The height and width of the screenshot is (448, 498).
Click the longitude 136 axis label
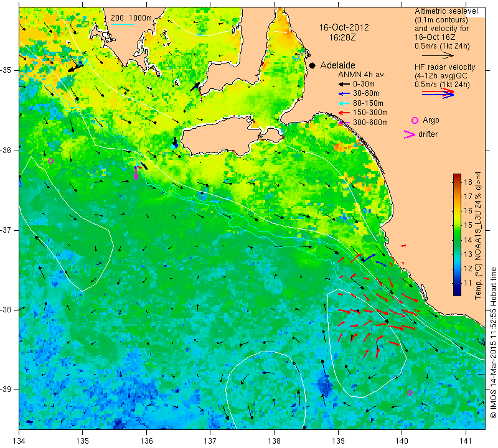pyautogui.click(x=146, y=441)
